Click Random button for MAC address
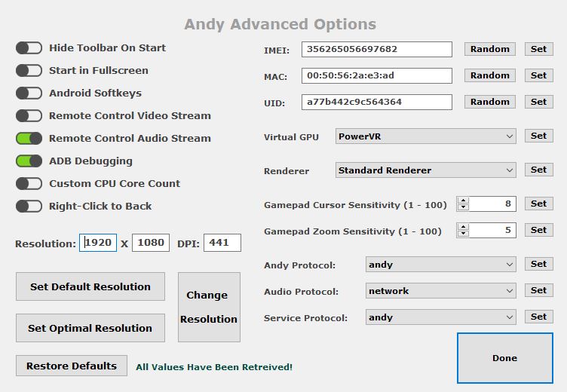Viewport: 567px width, 392px height. click(x=490, y=75)
